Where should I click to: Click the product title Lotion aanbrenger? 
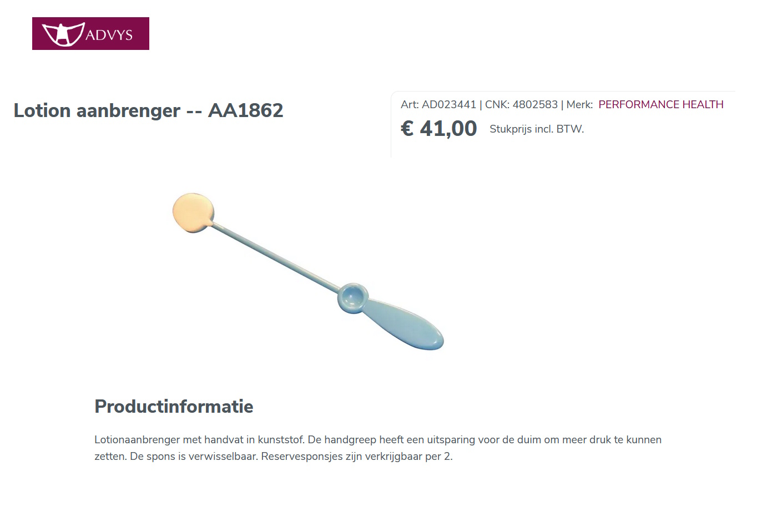click(97, 110)
